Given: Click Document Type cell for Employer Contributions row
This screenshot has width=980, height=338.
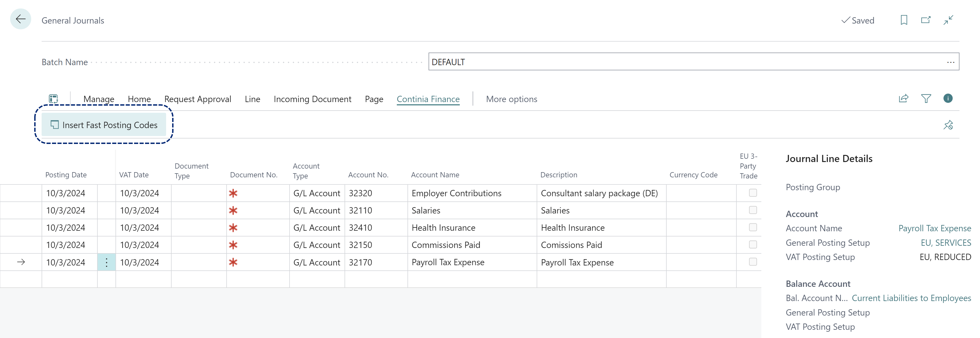Looking at the screenshot, I should click(199, 193).
